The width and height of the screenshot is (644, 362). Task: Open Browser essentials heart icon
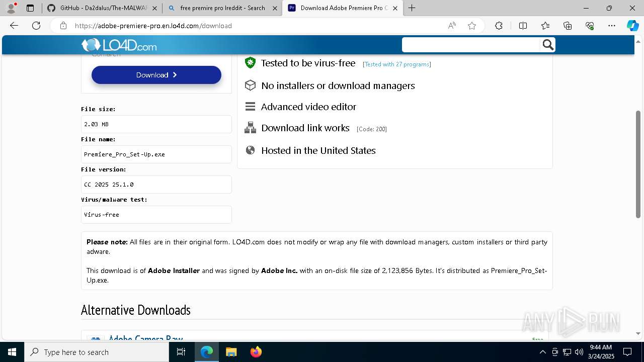[590, 26]
